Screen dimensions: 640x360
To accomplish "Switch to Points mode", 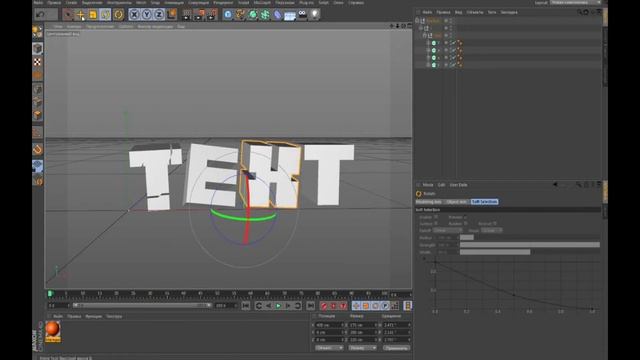I will pyautogui.click(x=37, y=89).
